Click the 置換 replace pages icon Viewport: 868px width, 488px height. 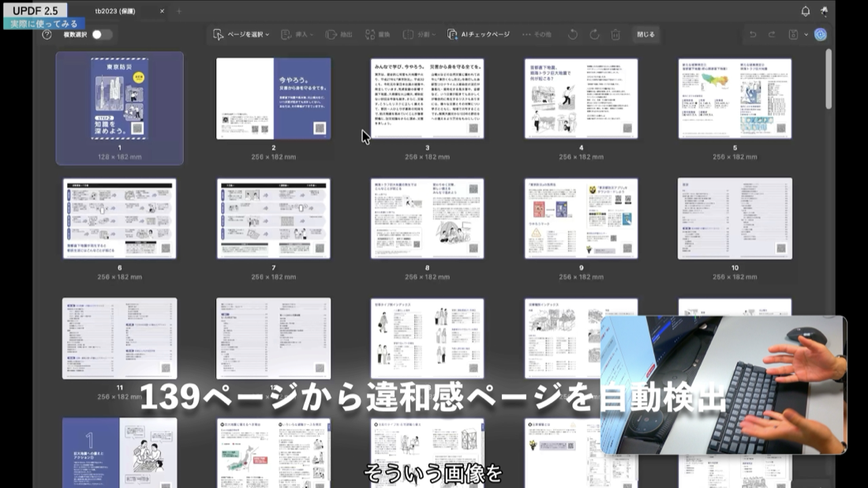pyautogui.click(x=370, y=34)
